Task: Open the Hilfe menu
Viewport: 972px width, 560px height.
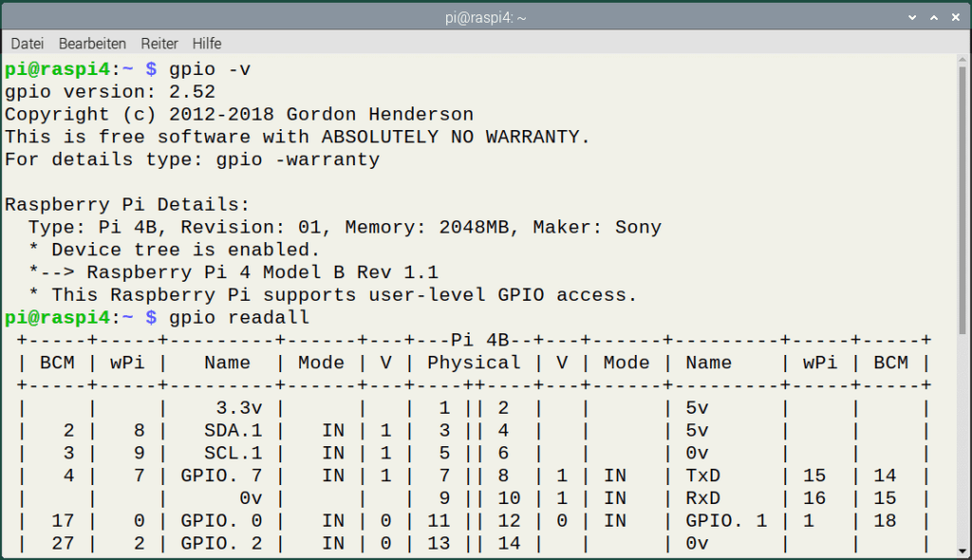Action: pos(206,43)
